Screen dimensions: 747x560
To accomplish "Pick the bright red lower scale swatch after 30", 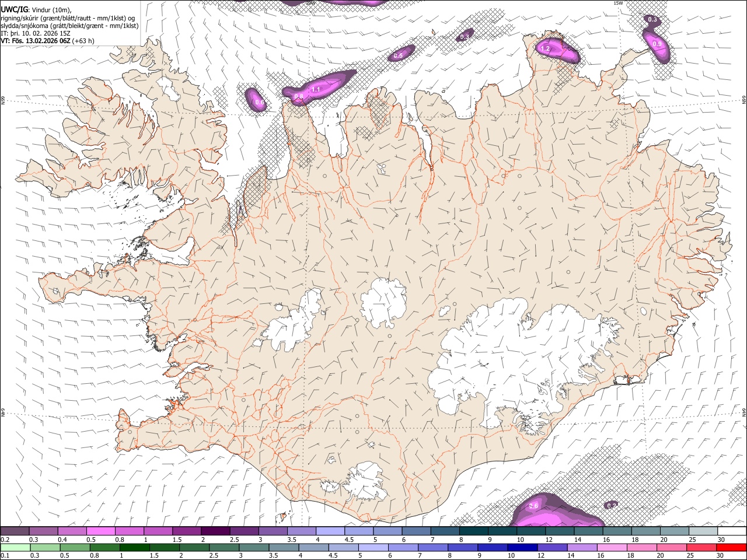I will [x=731, y=548].
